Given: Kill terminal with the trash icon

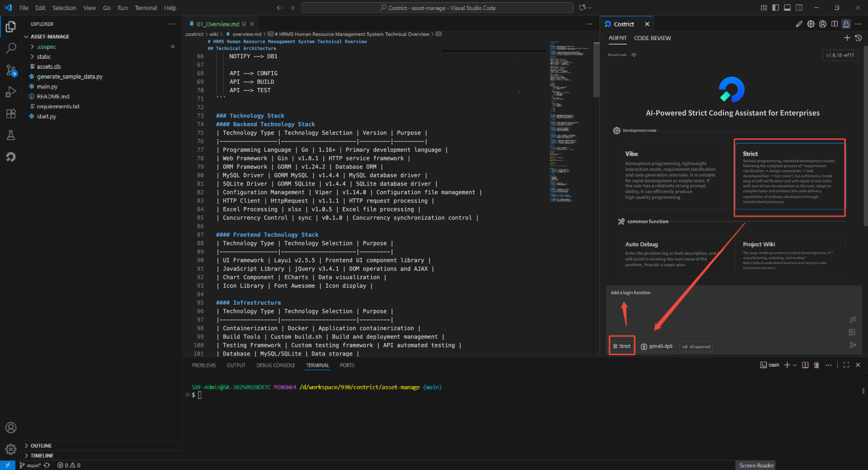Looking at the screenshot, I should pos(816,365).
